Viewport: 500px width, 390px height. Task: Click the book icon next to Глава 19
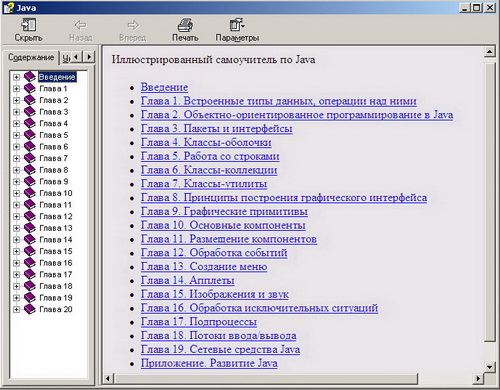[x=30, y=298]
